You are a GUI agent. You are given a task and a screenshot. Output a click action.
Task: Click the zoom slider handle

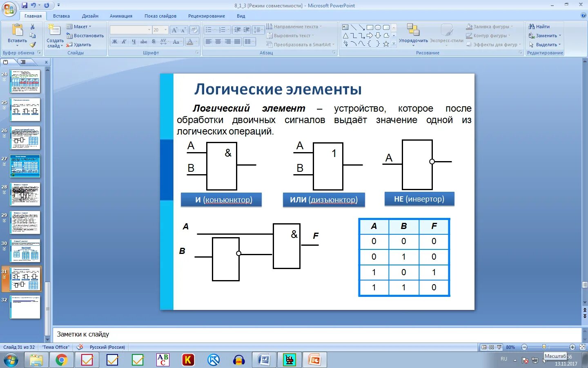pos(544,347)
